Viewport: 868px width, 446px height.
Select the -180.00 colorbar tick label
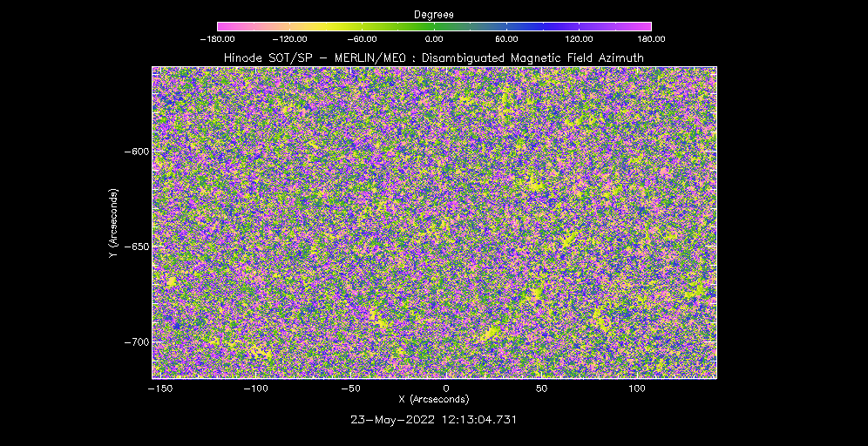click(217, 38)
